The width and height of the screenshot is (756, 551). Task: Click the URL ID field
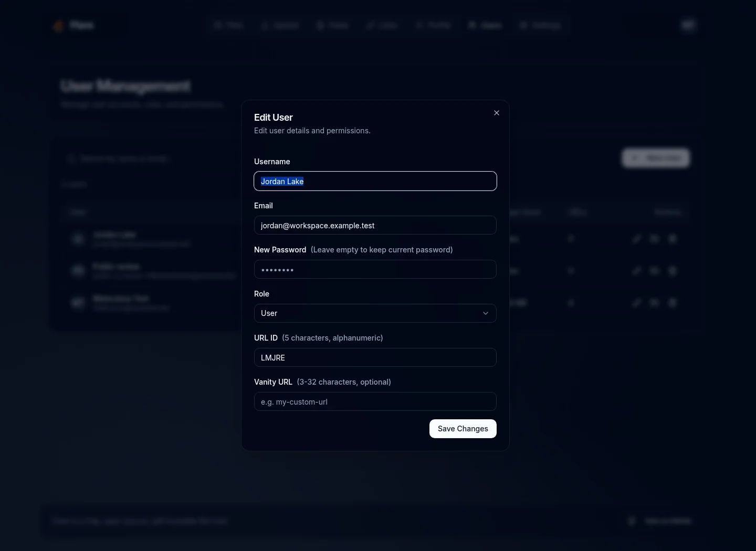click(375, 357)
